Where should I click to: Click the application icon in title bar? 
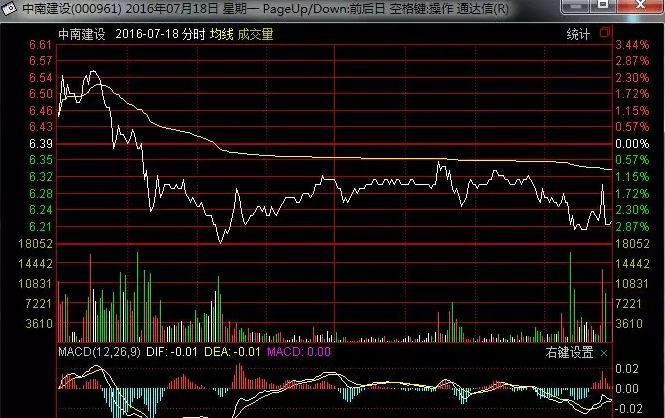8,8
